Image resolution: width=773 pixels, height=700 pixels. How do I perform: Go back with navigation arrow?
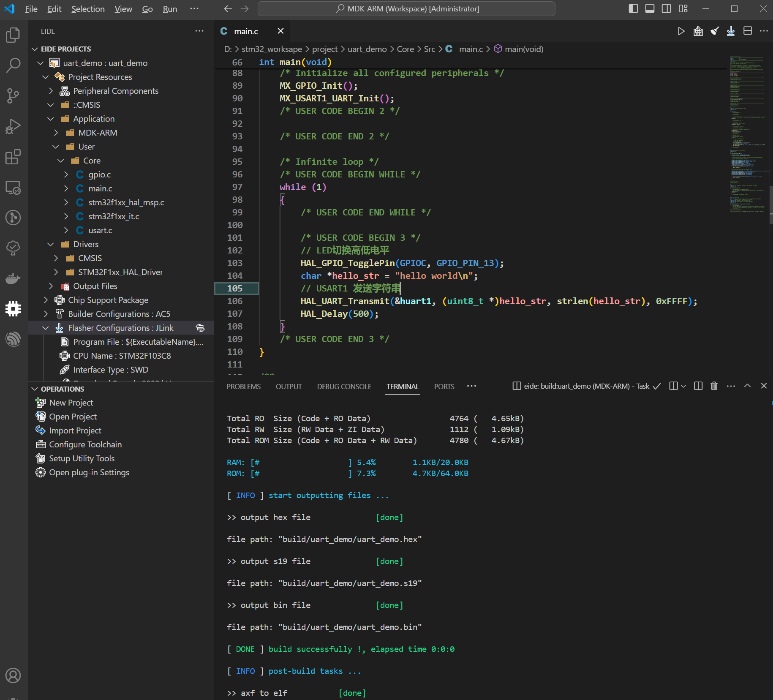click(x=228, y=9)
